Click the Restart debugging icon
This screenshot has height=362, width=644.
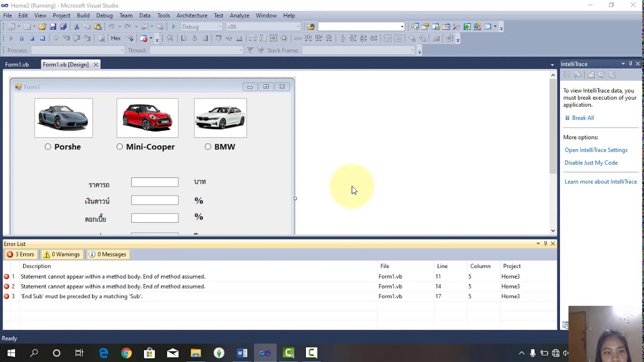pos(42,39)
